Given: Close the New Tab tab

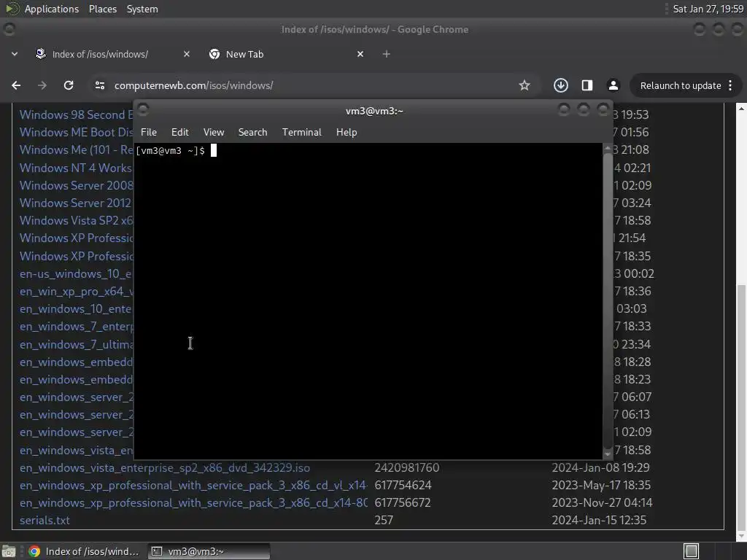Looking at the screenshot, I should pos(360,54).
